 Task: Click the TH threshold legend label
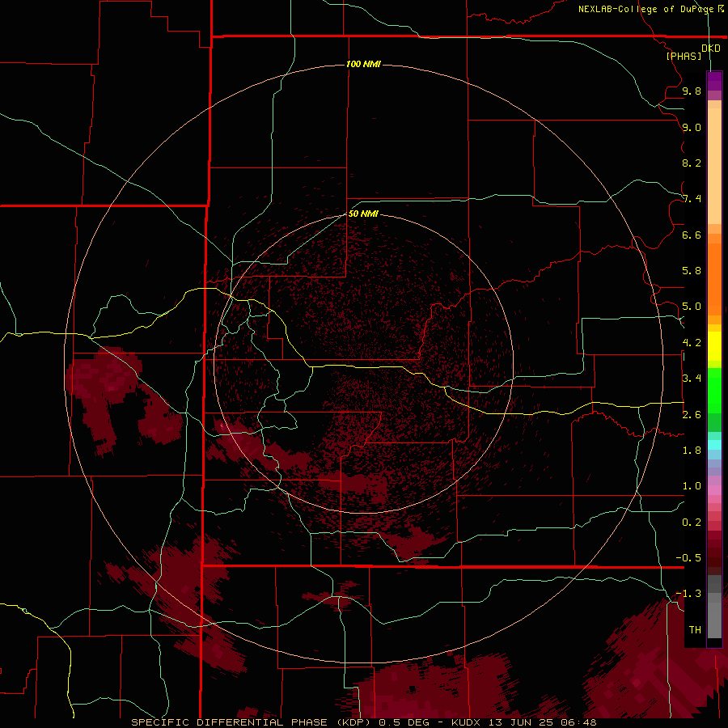(695, 630)
